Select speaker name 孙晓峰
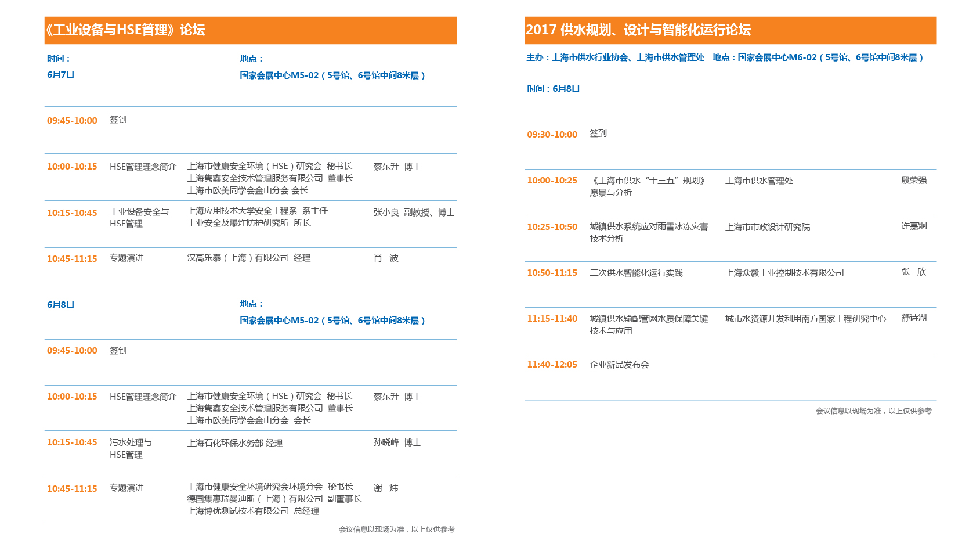980x547 pixels. point(386,442)
